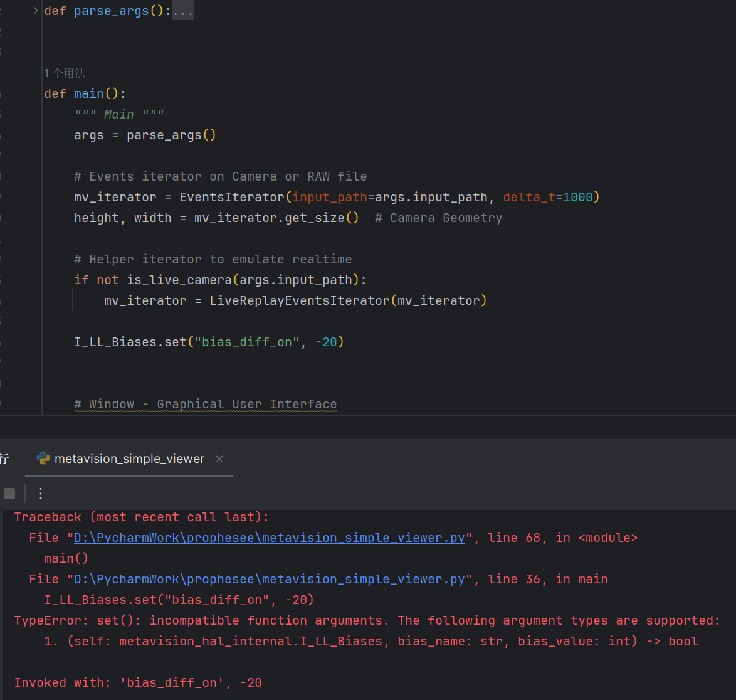Select the metavision_simple_viewer run tab
This screenshot has width=736, height=700.
(x=129, y=459)
